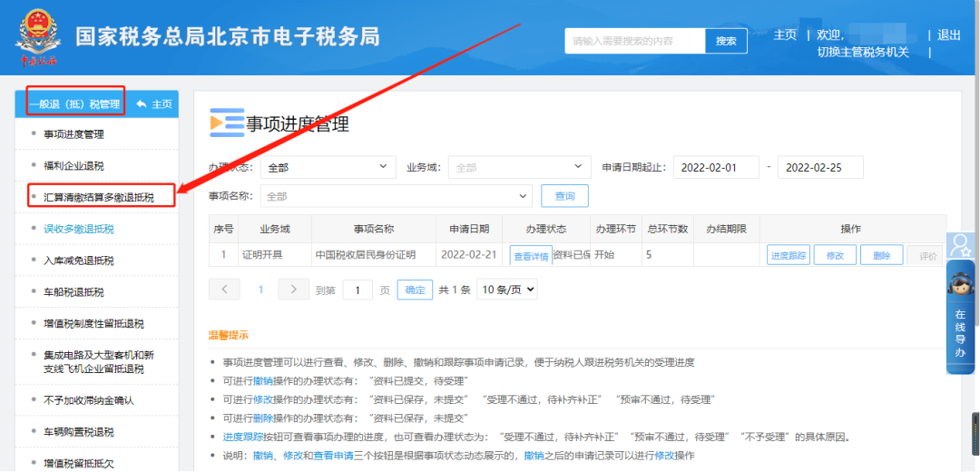This screenshot has width=980, height=472.
Task: Go to next page arrow
Action: click(293, 290)
